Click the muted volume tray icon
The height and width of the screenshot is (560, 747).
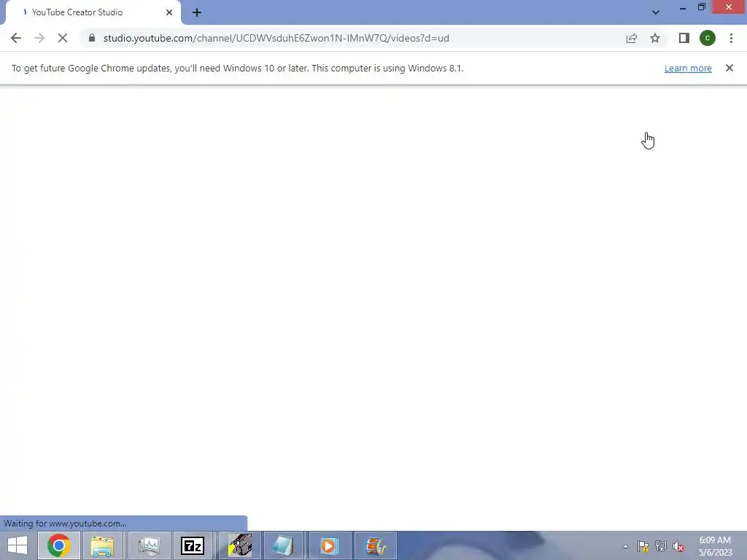(x=678, y=546)
